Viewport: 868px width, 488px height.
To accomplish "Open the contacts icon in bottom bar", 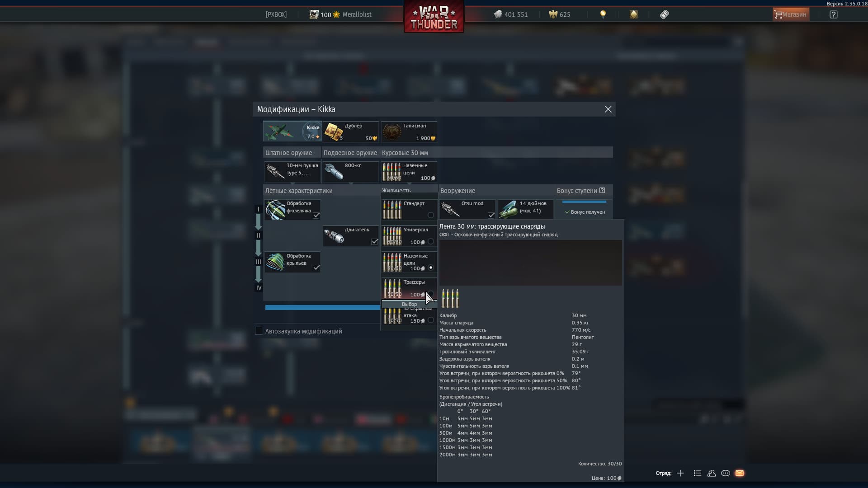I will pos(712,473).
